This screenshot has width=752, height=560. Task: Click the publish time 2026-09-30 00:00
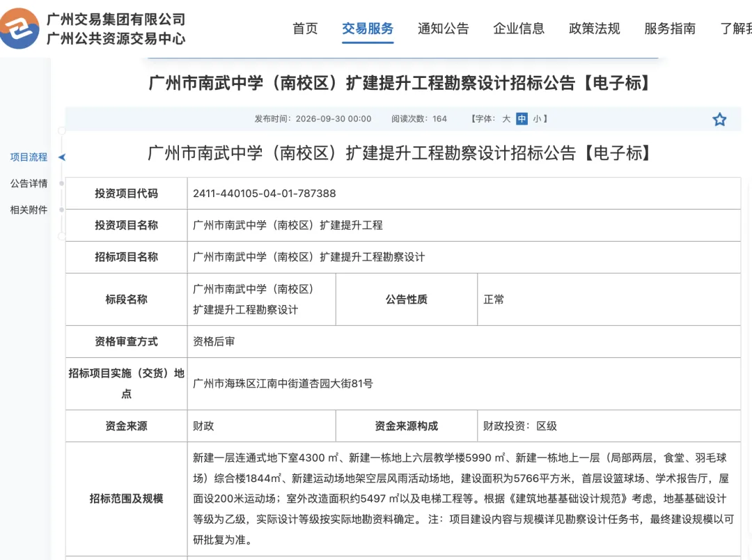[334, 118]
